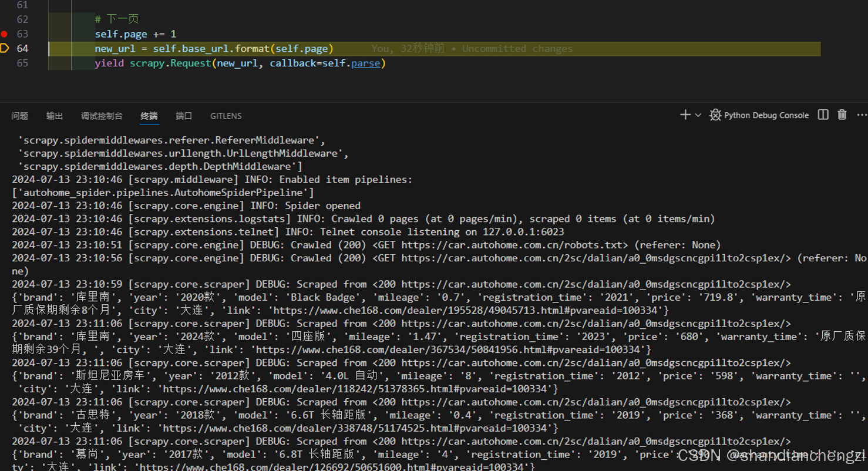Image resolution: width=868 pixels, height=471 pixels.
Task: Click the current-line debug arrow at line 64
Action: click(5, 48)
